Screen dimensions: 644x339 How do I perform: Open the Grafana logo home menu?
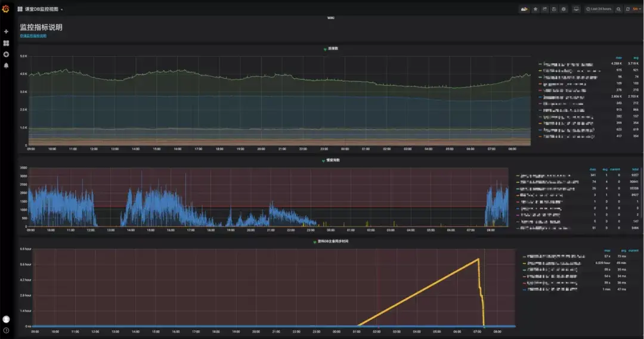6,8
